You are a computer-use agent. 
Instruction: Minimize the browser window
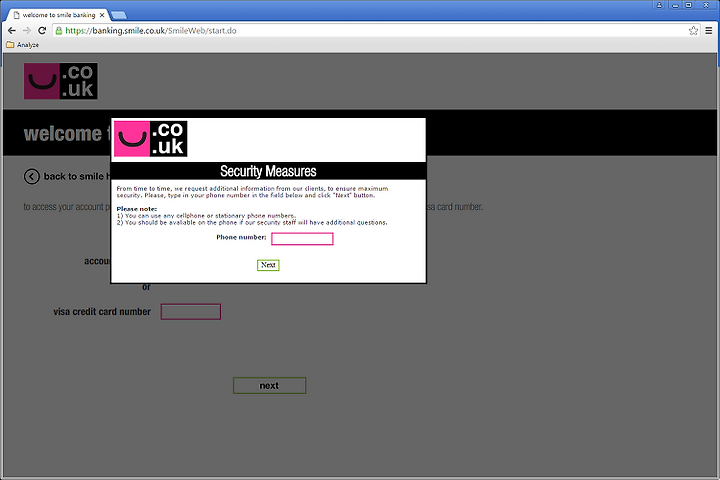[x=675, y=5]
